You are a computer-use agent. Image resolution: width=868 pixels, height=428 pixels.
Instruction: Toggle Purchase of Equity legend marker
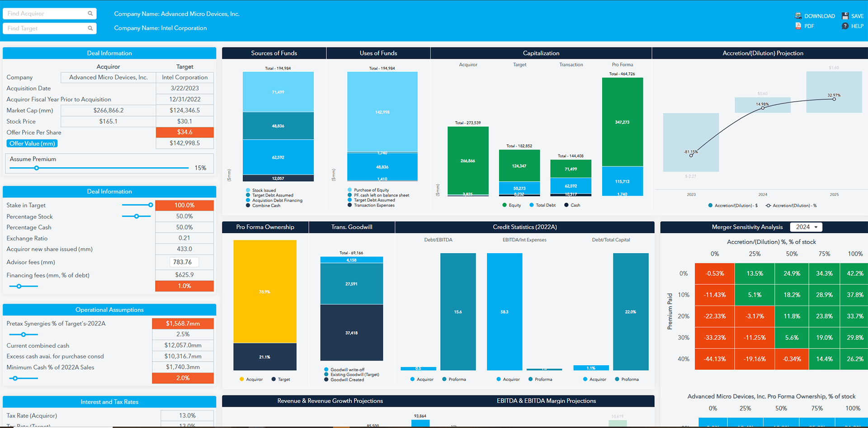tap(350, 190)
